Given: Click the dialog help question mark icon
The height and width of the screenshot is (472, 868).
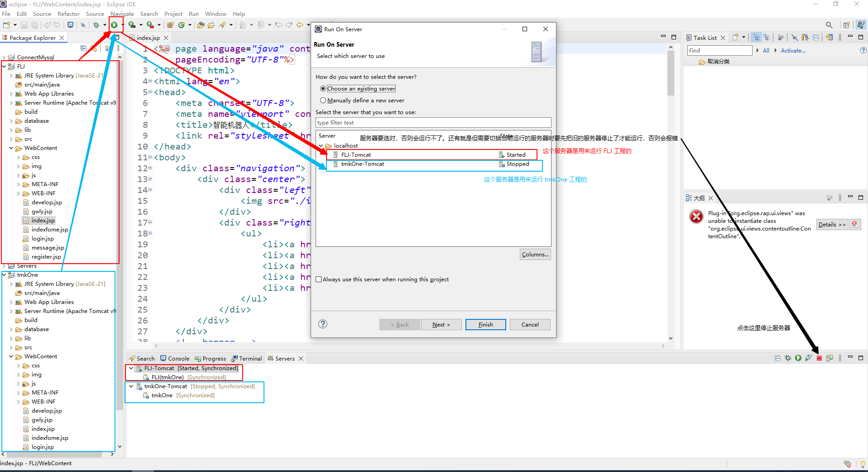Looking at the screenshot, I should (x=322, y=324).
